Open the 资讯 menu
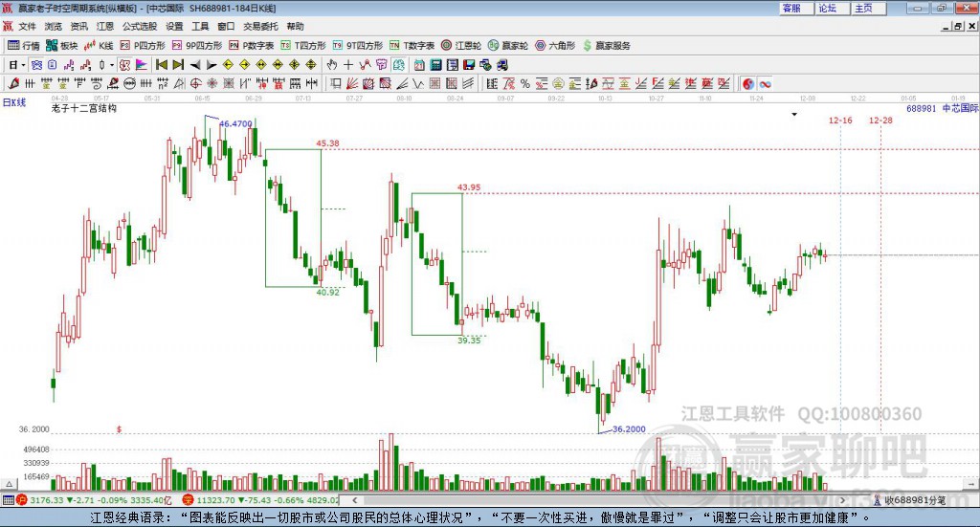The width and height of the screenshot is (980, 527). 78,26
